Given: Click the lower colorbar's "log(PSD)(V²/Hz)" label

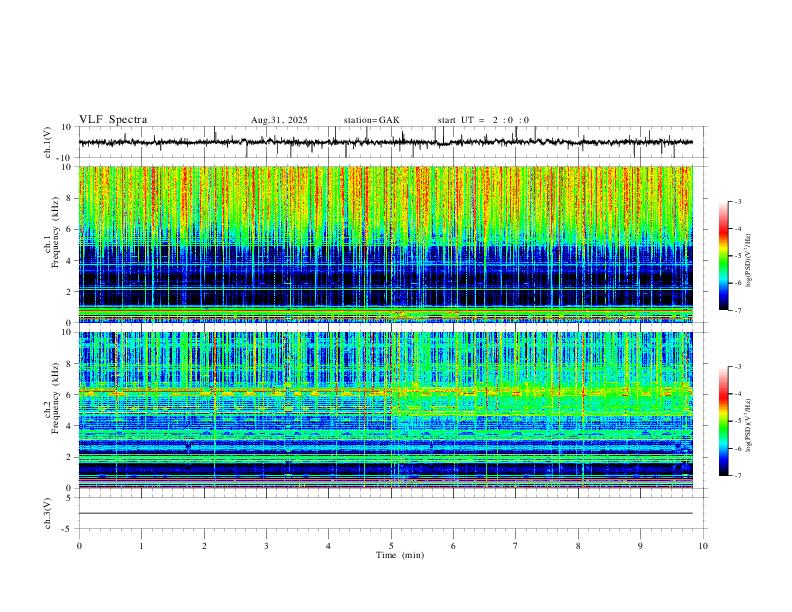Looking at the screenshot, I should tap(749, 425).
